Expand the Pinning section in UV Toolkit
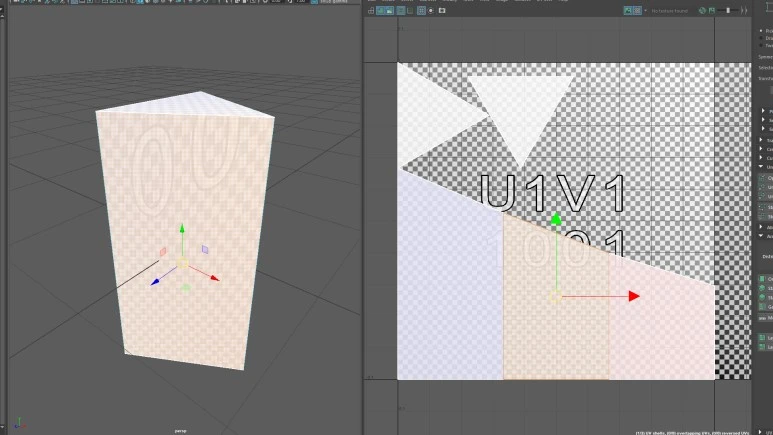 click(x=763, y=110)
